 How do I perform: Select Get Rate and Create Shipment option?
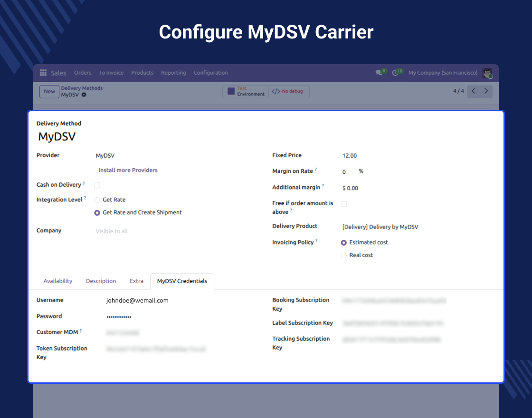[97, 213]
